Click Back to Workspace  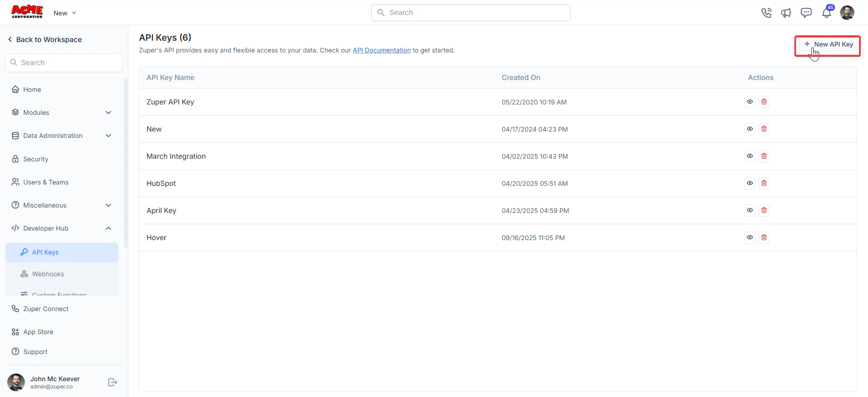(45, 40)
